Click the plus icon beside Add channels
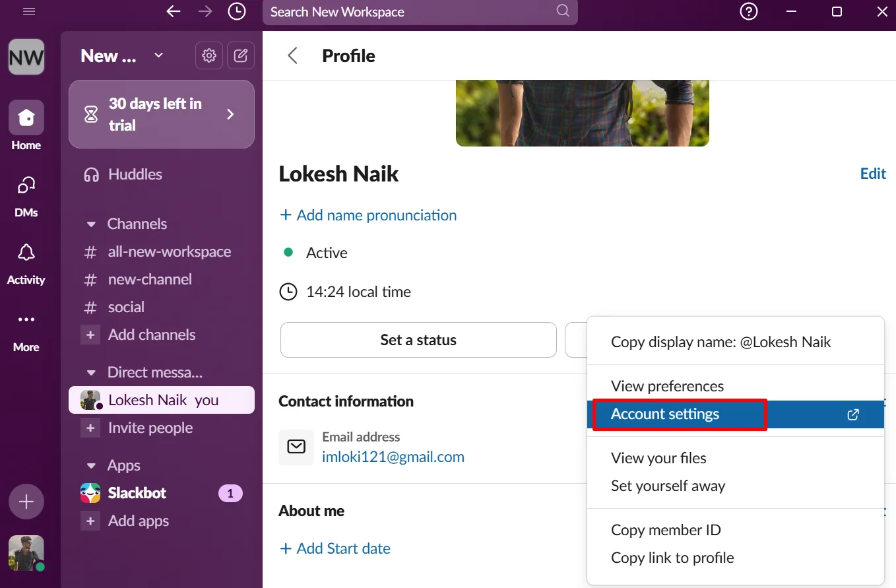The image size is (896, 588). tap(90, 335)
